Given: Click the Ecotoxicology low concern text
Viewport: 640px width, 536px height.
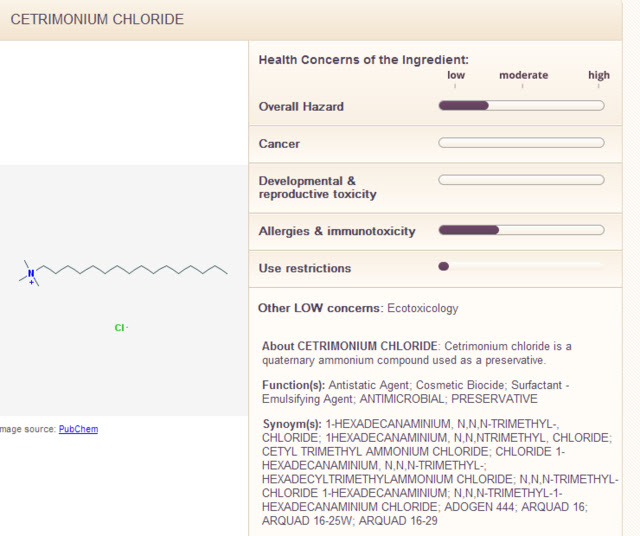Looking at the screenshot, I should point(422,308).
